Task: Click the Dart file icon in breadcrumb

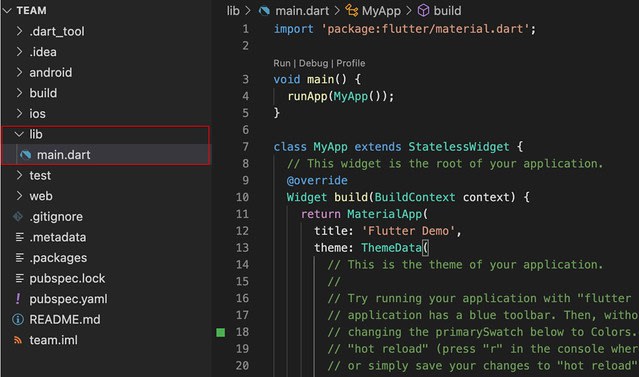Action: pos(264,11)
